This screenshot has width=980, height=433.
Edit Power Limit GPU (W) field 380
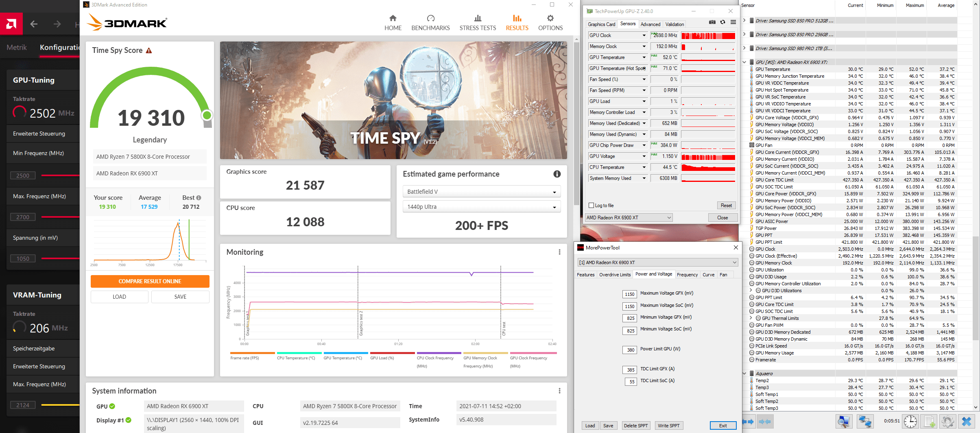(x=630, y=350)
